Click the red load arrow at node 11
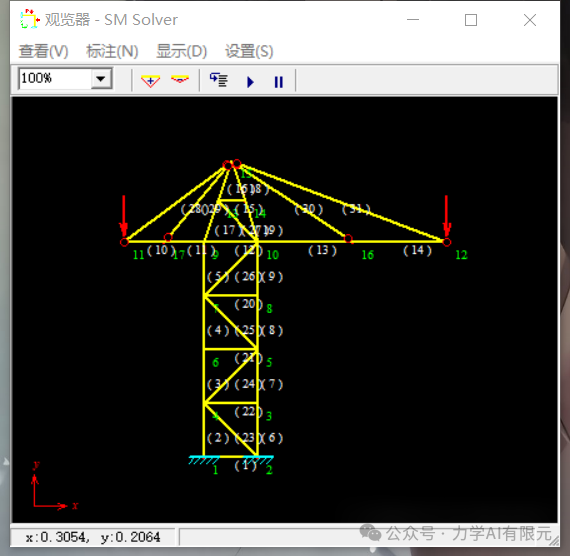 pos(124,216)
